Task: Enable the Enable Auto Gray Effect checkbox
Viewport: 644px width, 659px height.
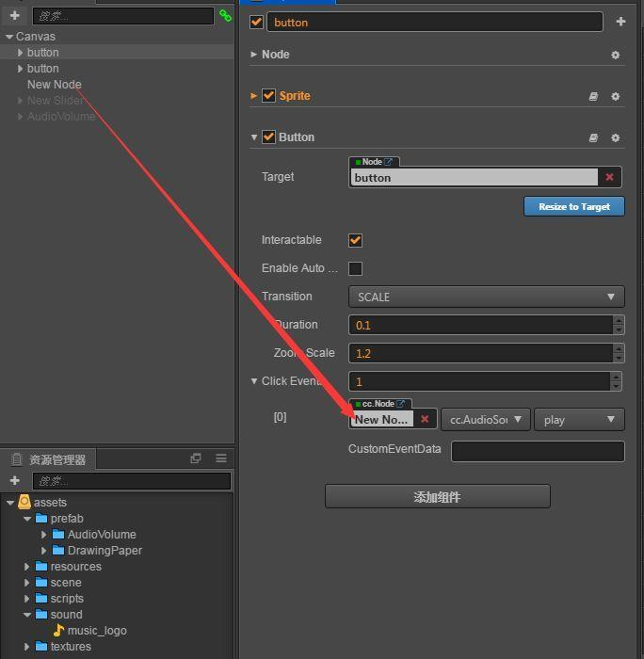Action: click(355, 268)
